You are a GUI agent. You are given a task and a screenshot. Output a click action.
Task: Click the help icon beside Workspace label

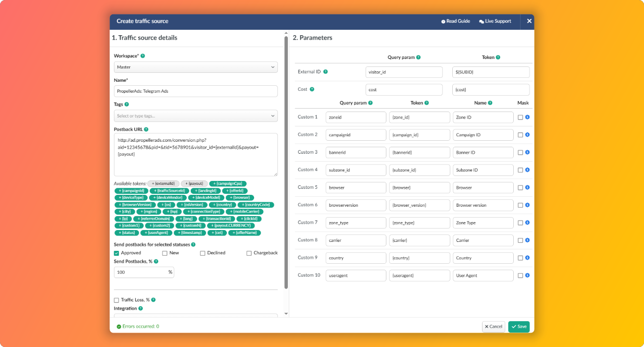[x=143, y=56]
